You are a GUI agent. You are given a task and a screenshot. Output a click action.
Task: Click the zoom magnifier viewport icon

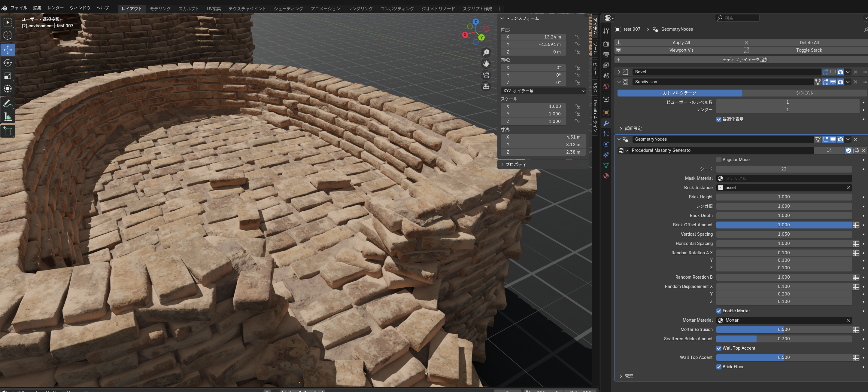(486, 52)
